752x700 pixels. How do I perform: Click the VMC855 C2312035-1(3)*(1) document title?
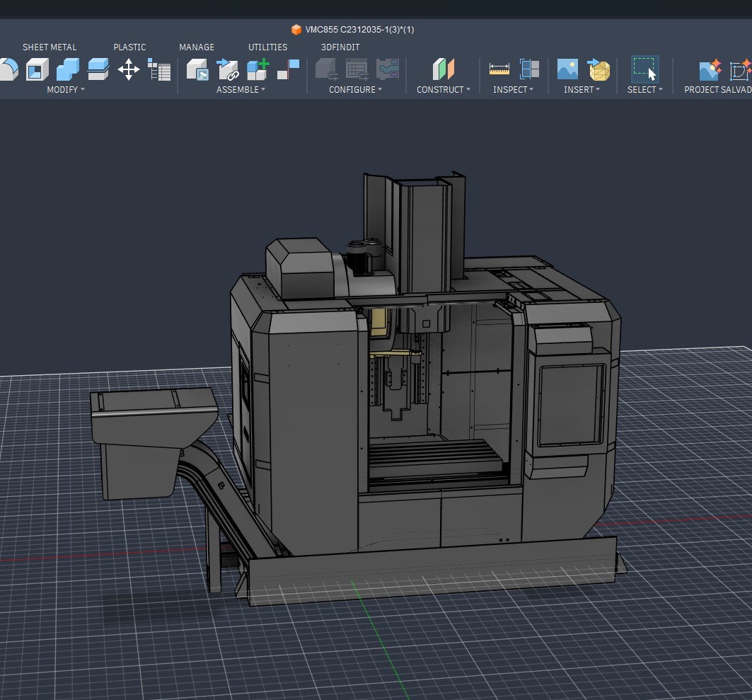coord(359,30)
